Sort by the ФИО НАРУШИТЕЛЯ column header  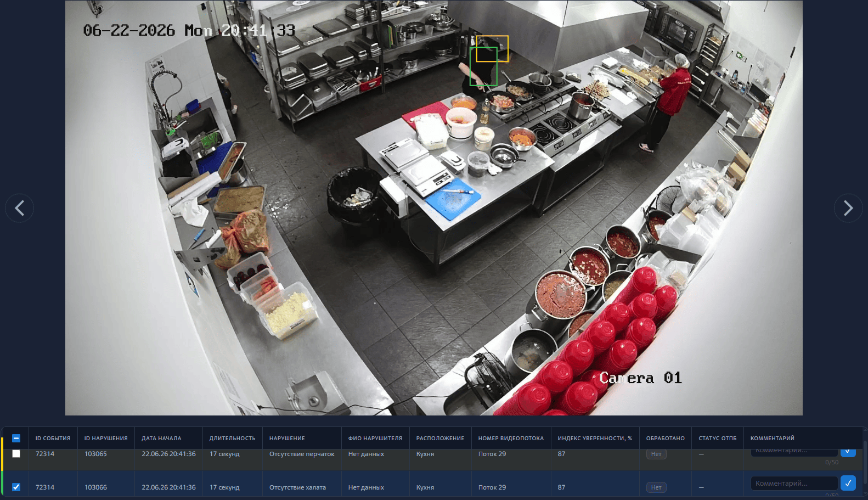(375, 439)
